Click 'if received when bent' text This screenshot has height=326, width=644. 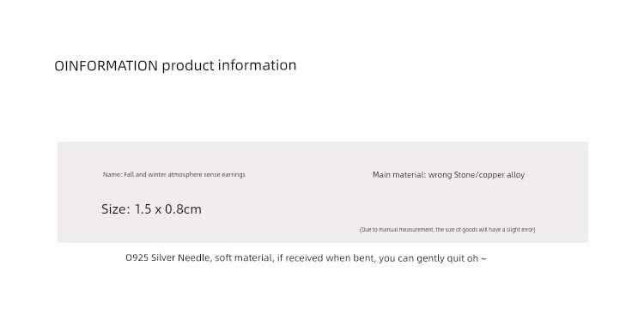pos(326,258)
